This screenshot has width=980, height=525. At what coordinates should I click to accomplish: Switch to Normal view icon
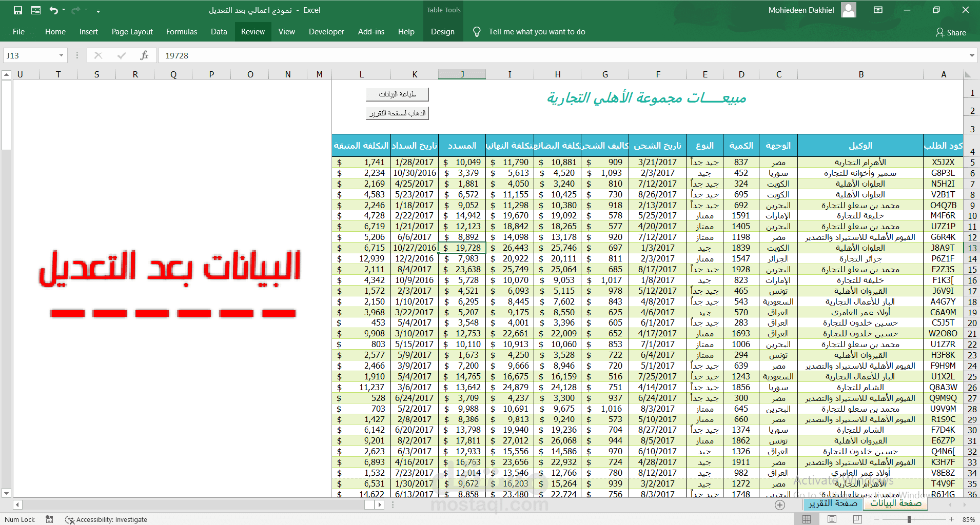pos(807,519)
